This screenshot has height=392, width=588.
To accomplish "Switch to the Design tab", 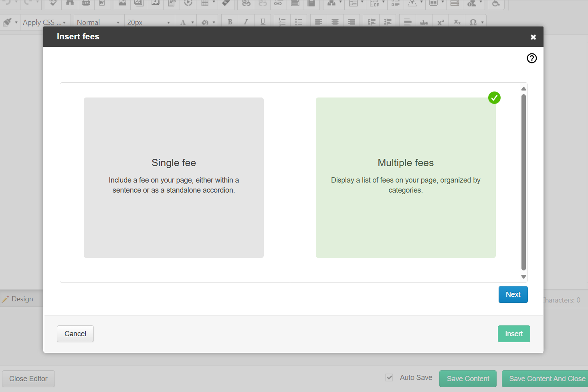I will click(x=18, y=299).
